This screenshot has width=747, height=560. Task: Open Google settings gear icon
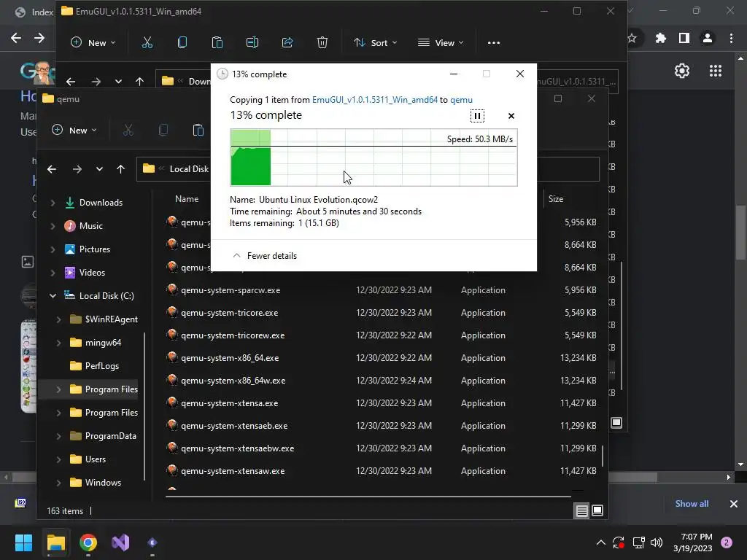coord(682,71)
